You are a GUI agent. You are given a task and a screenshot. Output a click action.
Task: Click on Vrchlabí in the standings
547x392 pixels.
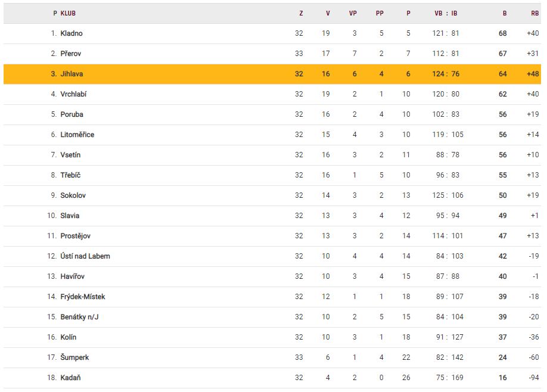[x=73, y=94]
